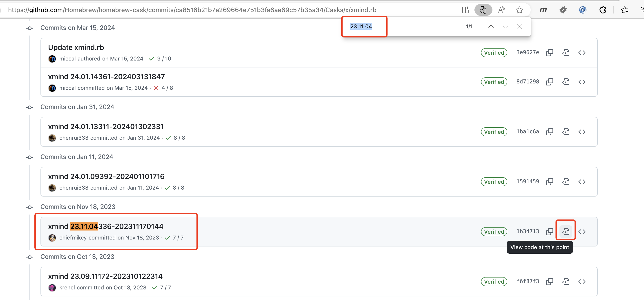Open browser extensions puzzle icon
This screenshot has width=644, height=300.
(602, 10)
